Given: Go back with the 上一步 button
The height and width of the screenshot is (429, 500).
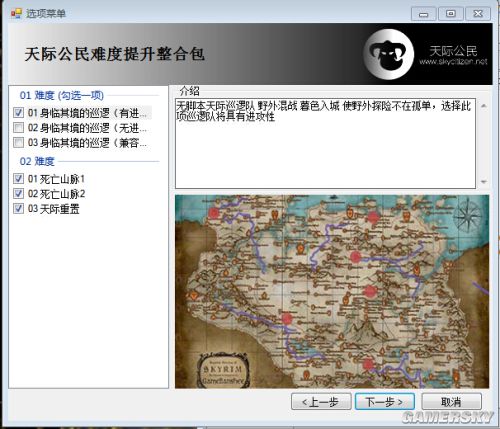Looking at the screenshot, I should pos(321,402).
